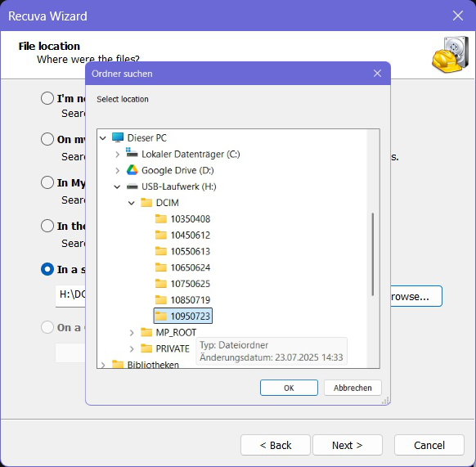Click the dialog resize grip corner
Screen dimensions: 476x467
(x=385, y=401)
